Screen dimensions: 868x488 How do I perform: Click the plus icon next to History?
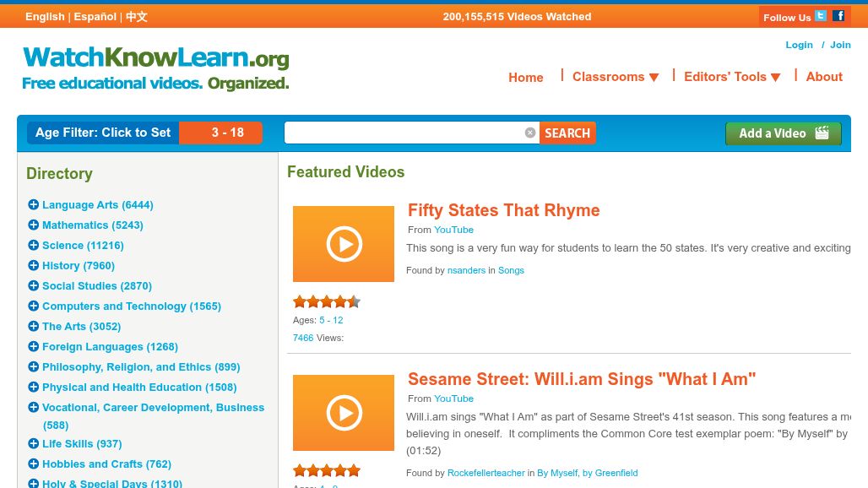click(x=34, y=265)
